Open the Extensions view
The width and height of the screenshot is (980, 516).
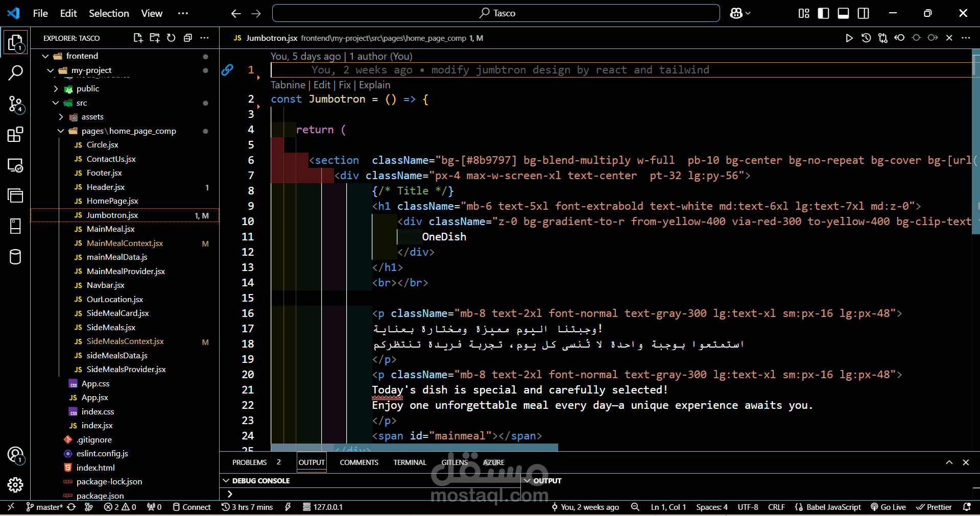coord(15,135)
